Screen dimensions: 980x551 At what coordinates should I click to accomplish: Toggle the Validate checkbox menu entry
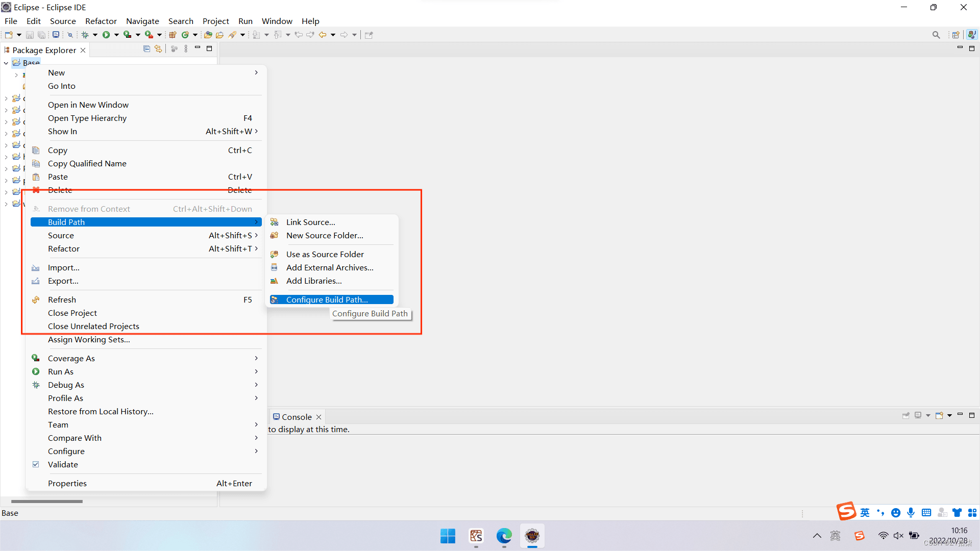(x=63, y=465)
